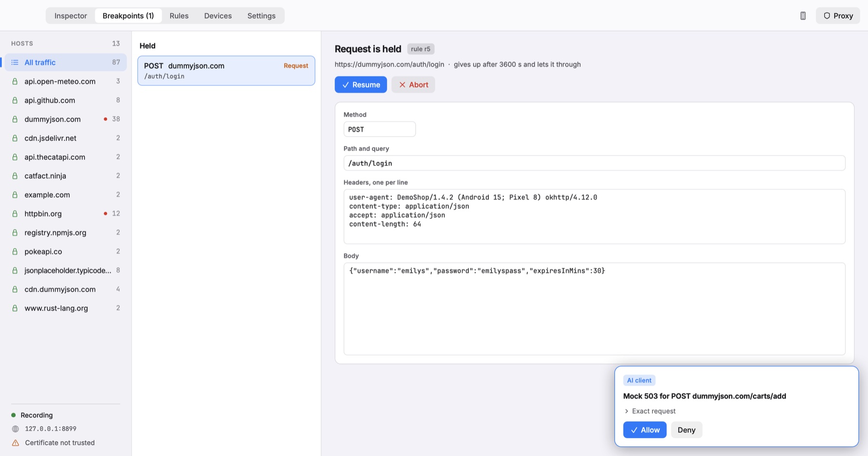The image size is (868, 456).
Task: Select the held POST dummyjson.com request
Action: (x=226, y=70)
